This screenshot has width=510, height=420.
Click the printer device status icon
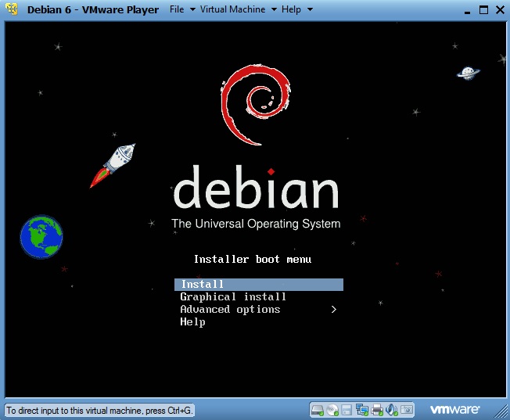click(x=377, y=410)
